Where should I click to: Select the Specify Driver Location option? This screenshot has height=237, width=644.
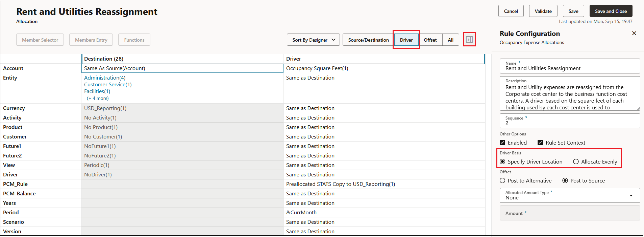point(502,161)
